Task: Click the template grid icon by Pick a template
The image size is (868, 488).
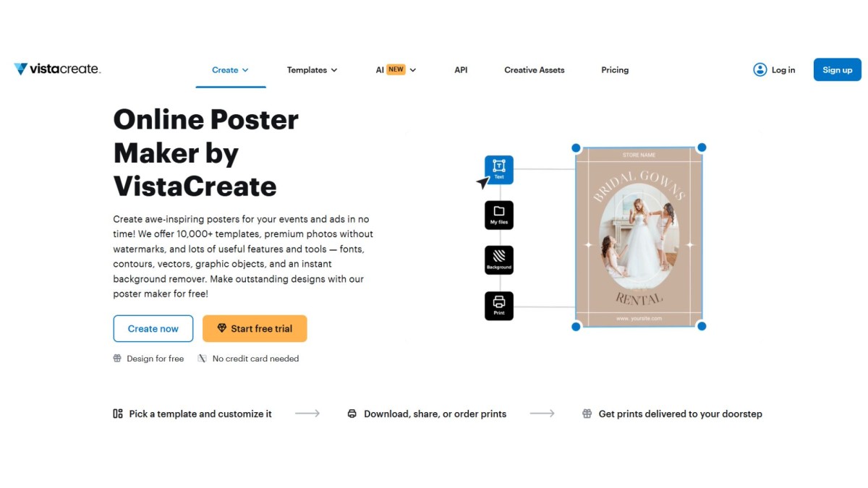Action: pos(118,414)
